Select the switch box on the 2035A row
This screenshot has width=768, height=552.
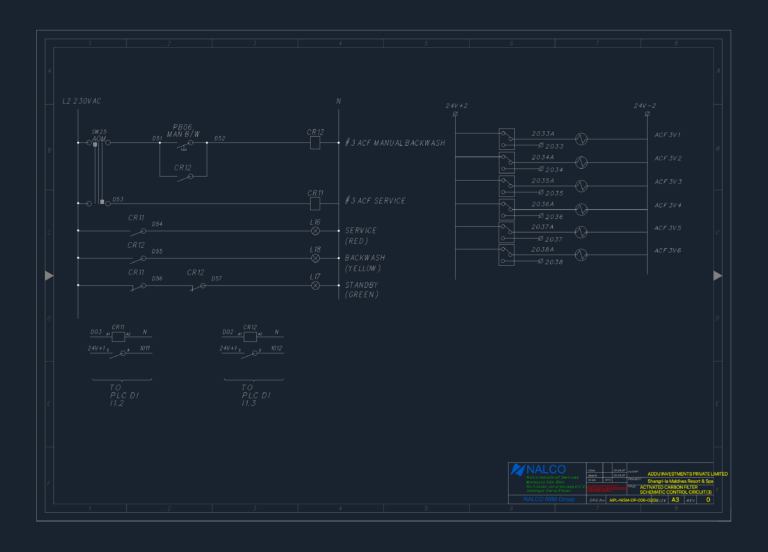pyautogui.click(x=506, y=186)
